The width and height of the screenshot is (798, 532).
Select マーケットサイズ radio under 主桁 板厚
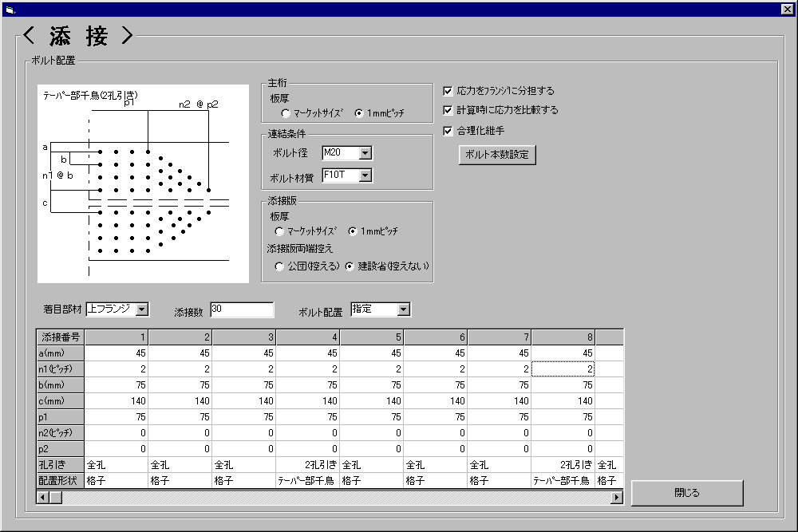tap(275, 113)
